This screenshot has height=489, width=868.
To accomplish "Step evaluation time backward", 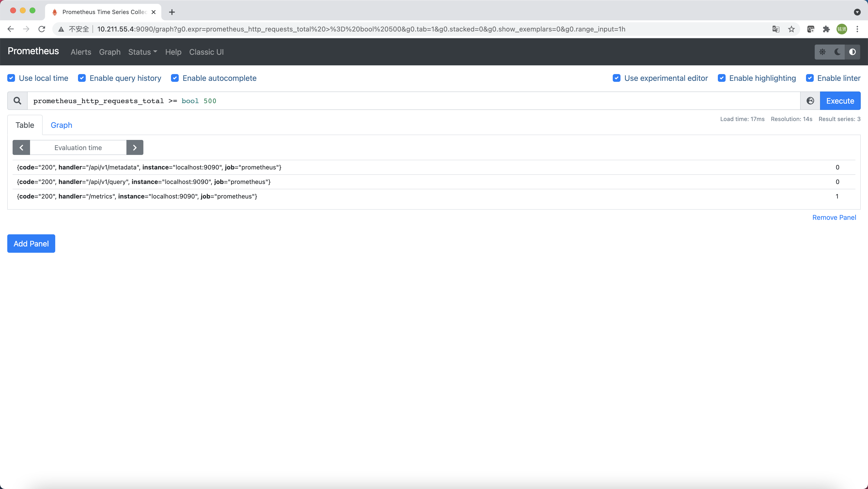I will coord(21,147).
